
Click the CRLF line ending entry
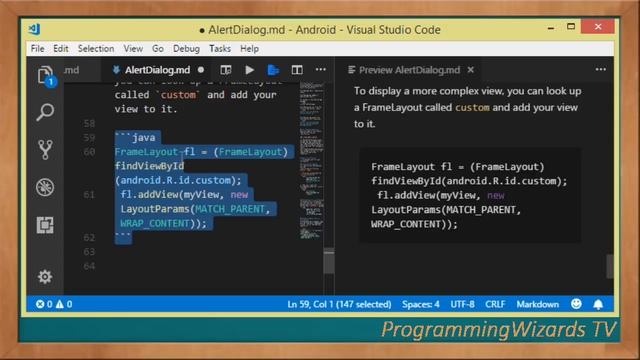point(495,304)
